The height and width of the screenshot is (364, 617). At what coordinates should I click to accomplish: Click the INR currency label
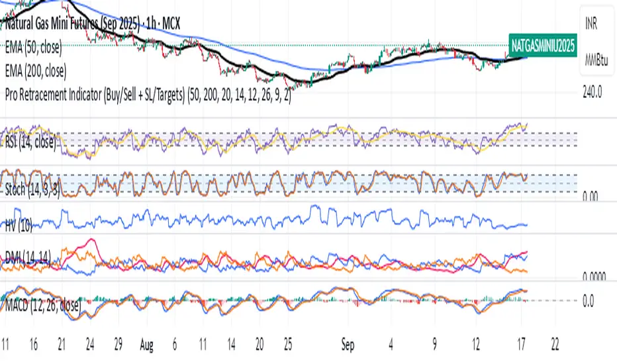(591, 24)
